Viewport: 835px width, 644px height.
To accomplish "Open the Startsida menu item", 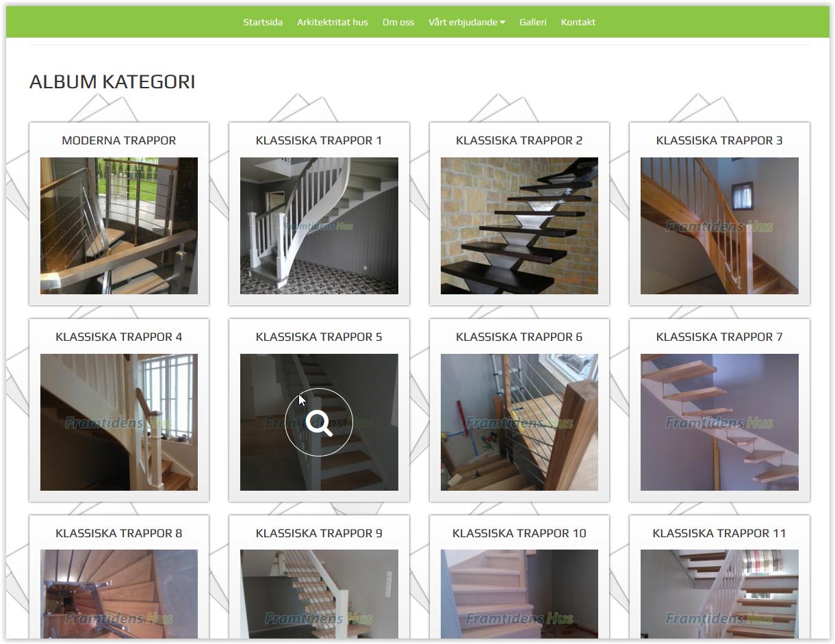I will click(x=263, y=22).
